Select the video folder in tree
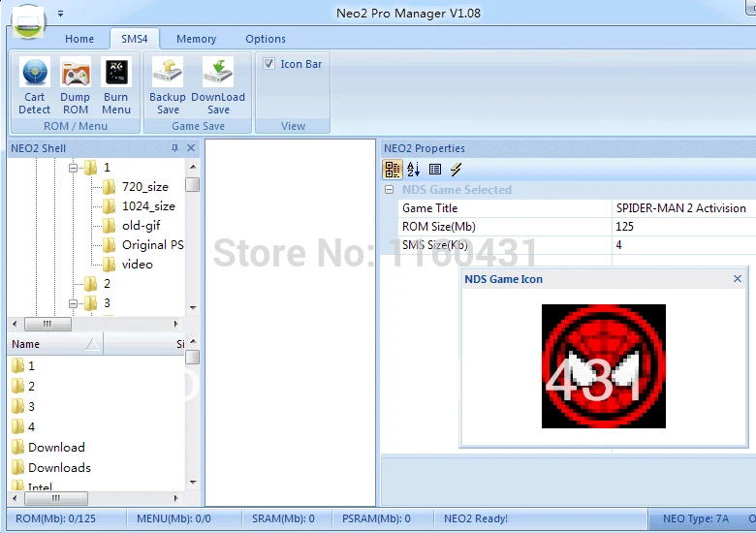 [x=138, y=265]
